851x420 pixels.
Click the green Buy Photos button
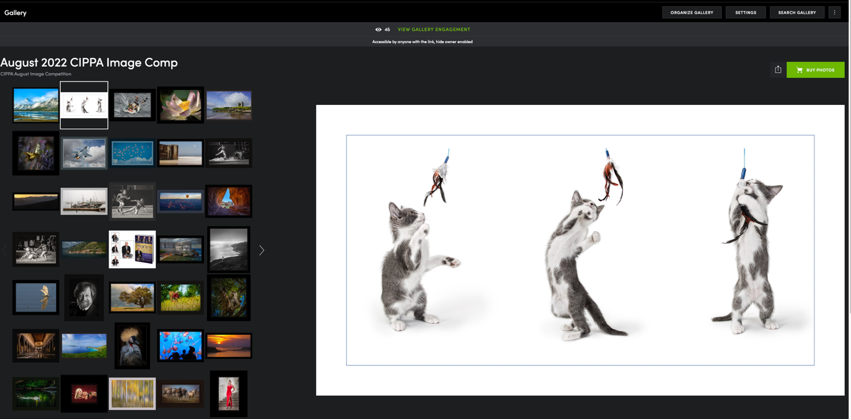coord(815,69)
